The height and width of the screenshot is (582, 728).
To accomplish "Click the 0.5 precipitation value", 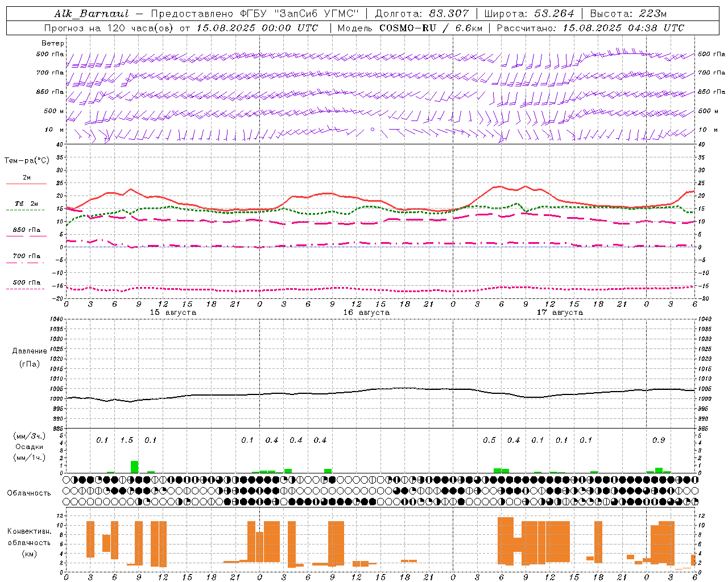I will pyautogui.click(x=489, y=440).
